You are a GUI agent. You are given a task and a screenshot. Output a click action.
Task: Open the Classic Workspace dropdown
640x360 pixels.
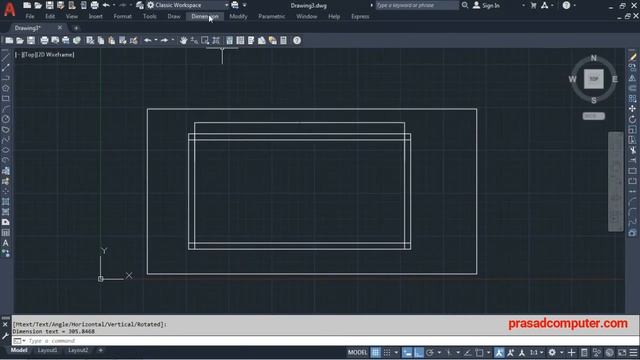click(188, 5)
